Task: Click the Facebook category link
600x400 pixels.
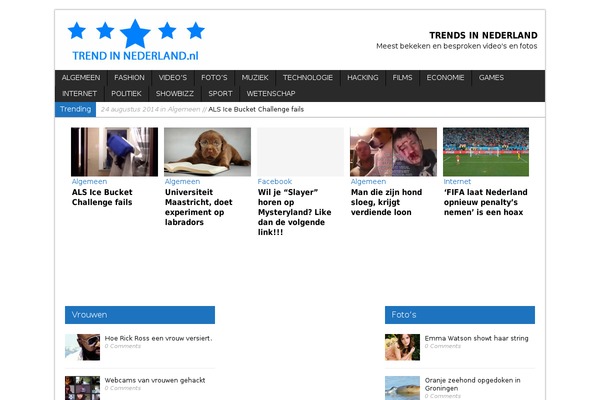Action: click(x=275, y=181)
